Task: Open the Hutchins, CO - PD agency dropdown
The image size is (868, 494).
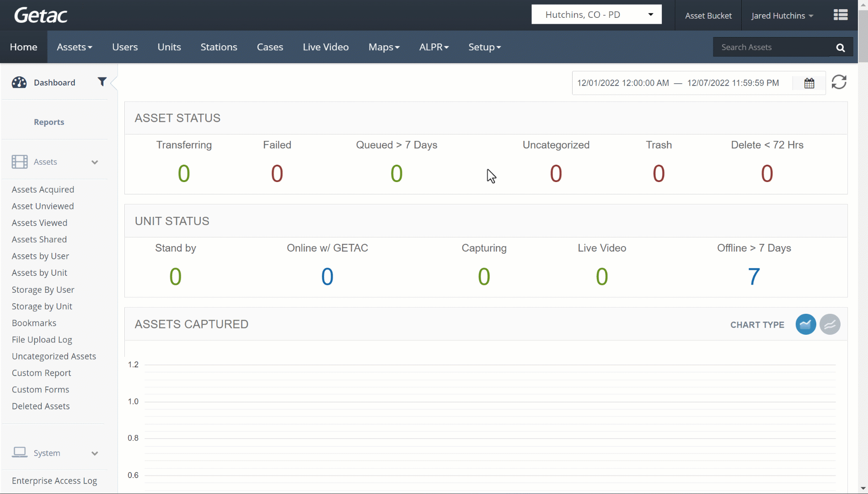Action: point(596,15)
